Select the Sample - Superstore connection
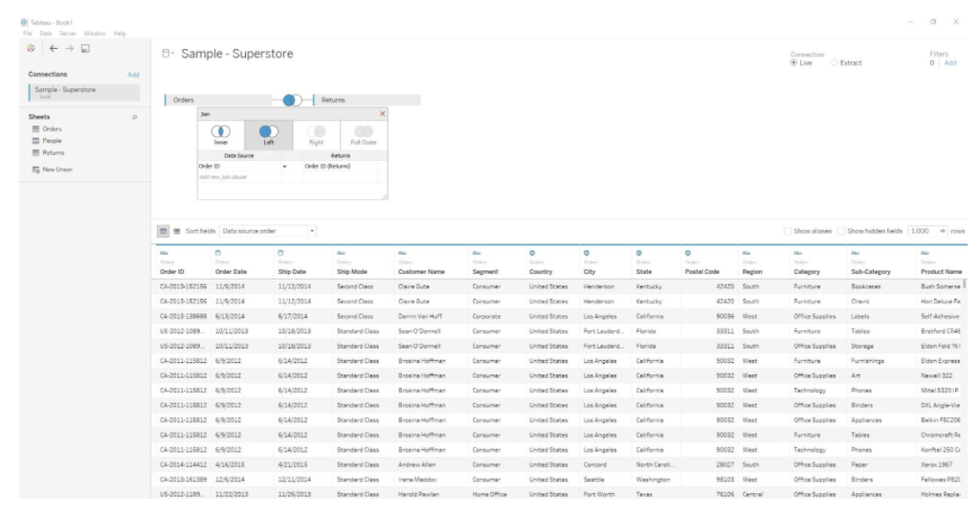The width and height of the screenshot is (980, 518). [x=84, y=92]
